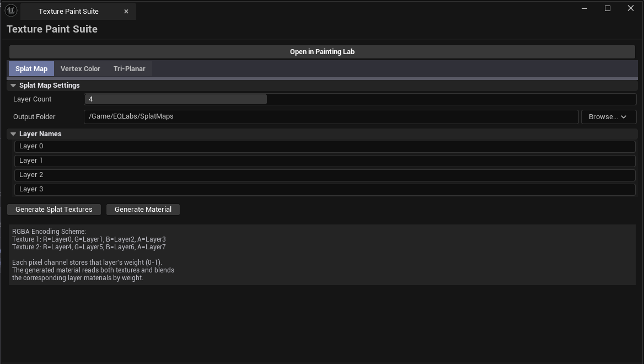Close the Texture Paint Suite tab
This screenshot has height=364, width=644.
click(126, 12)
